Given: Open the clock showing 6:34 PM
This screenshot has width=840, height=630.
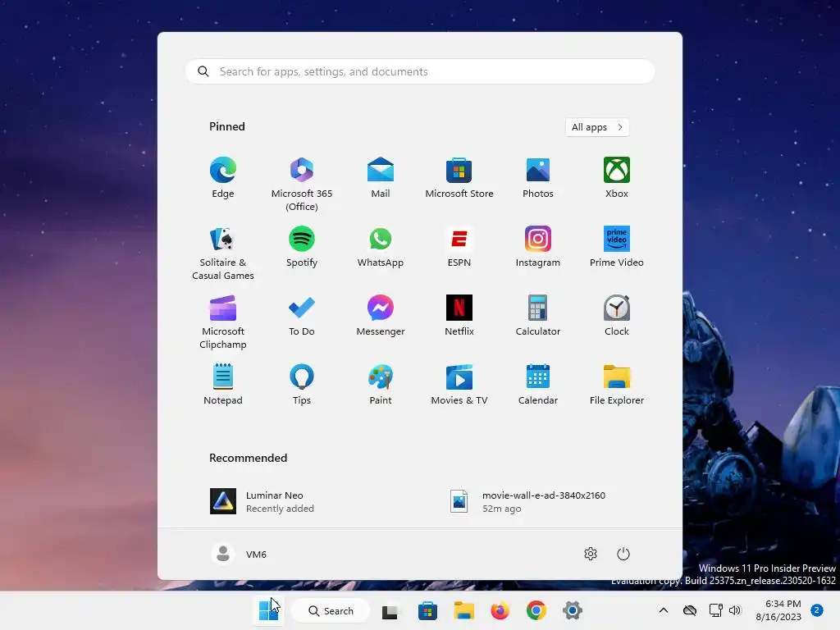Looking at the screenshot, I should tap(778, 610).
